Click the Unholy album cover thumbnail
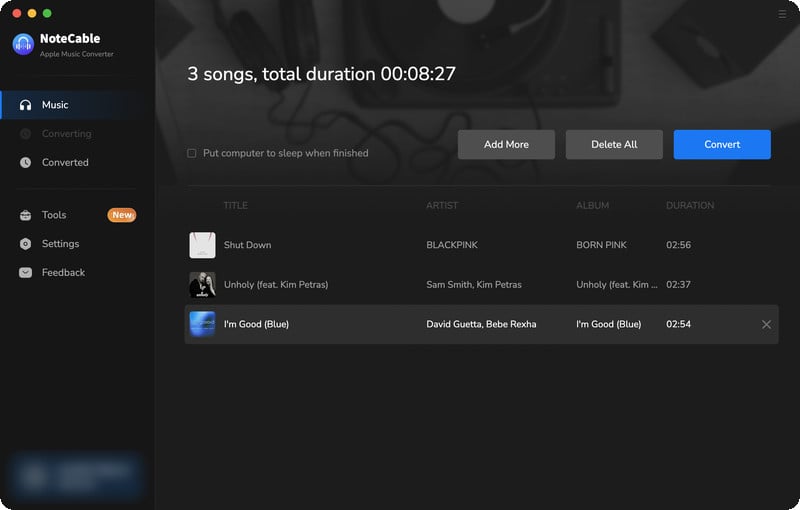The width and height of the screenshot is (800, 510). tap(203, 285)
